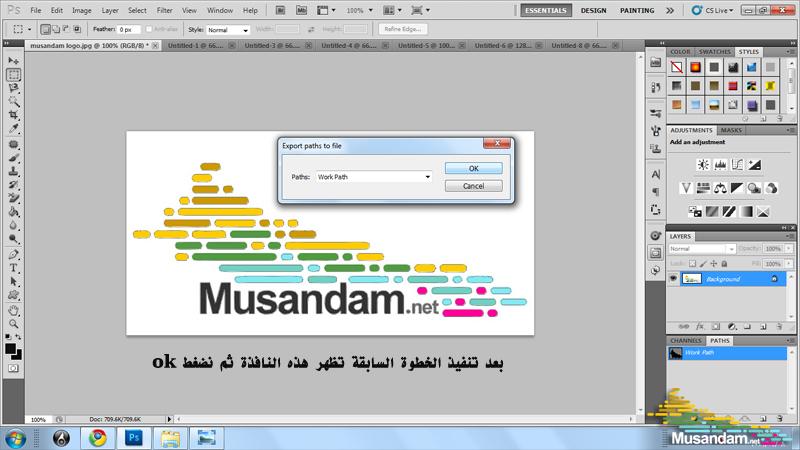Open the Filter menu

point(164,10)
